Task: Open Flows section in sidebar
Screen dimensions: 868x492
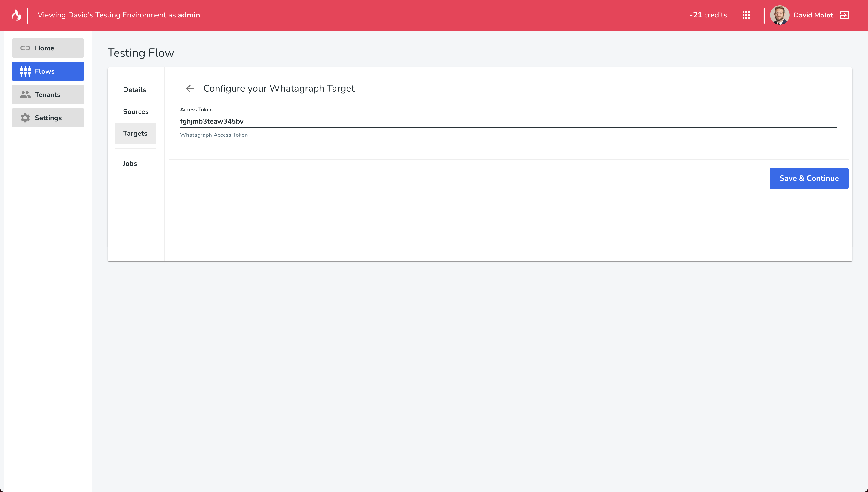Action: coord(48,71)
